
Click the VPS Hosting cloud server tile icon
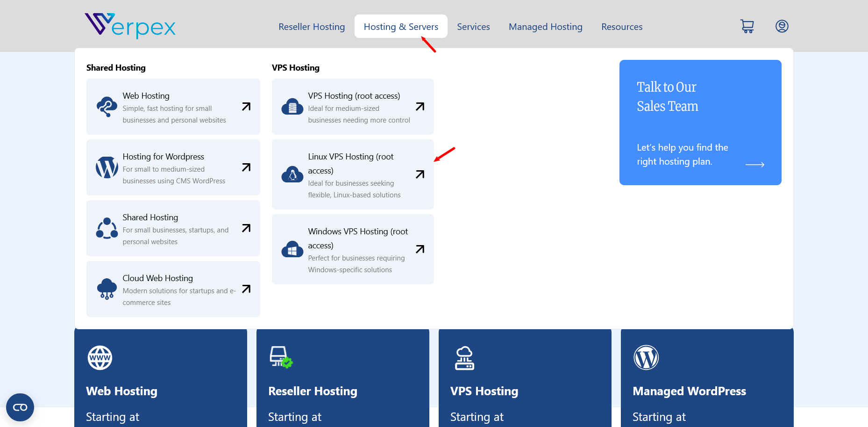point(464,358)
